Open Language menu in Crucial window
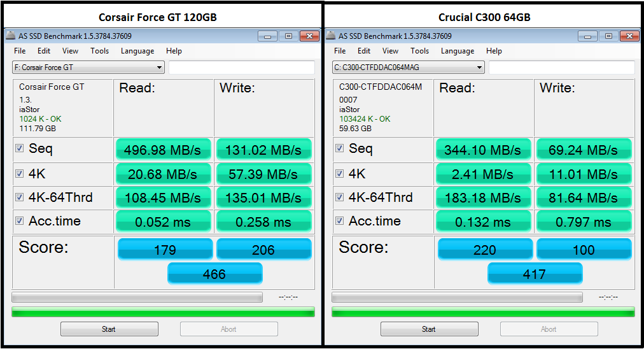 click(458, 51)
